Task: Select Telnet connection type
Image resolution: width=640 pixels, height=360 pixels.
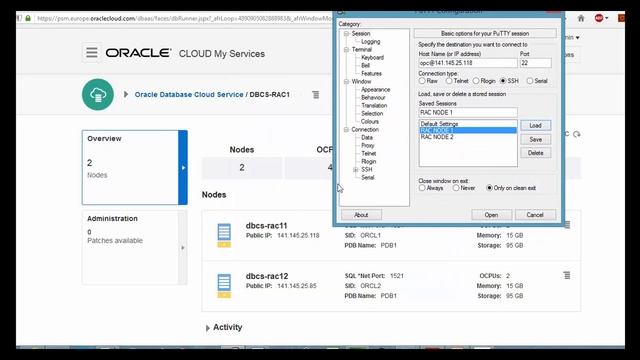Action: coord(449,81)
